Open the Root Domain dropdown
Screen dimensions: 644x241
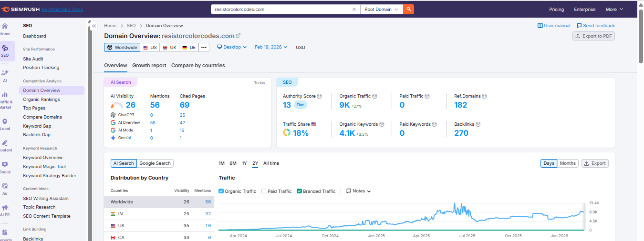point(382,9)
